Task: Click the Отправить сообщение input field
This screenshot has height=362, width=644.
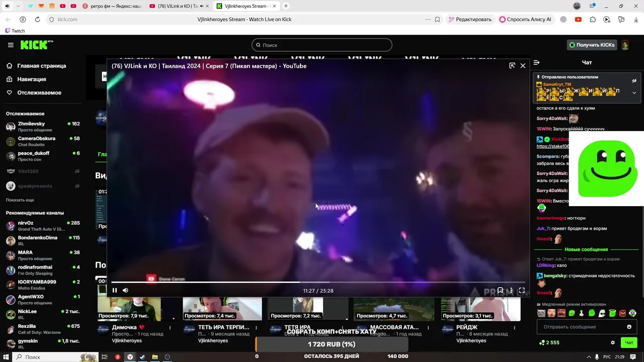Action: (581, 327)
